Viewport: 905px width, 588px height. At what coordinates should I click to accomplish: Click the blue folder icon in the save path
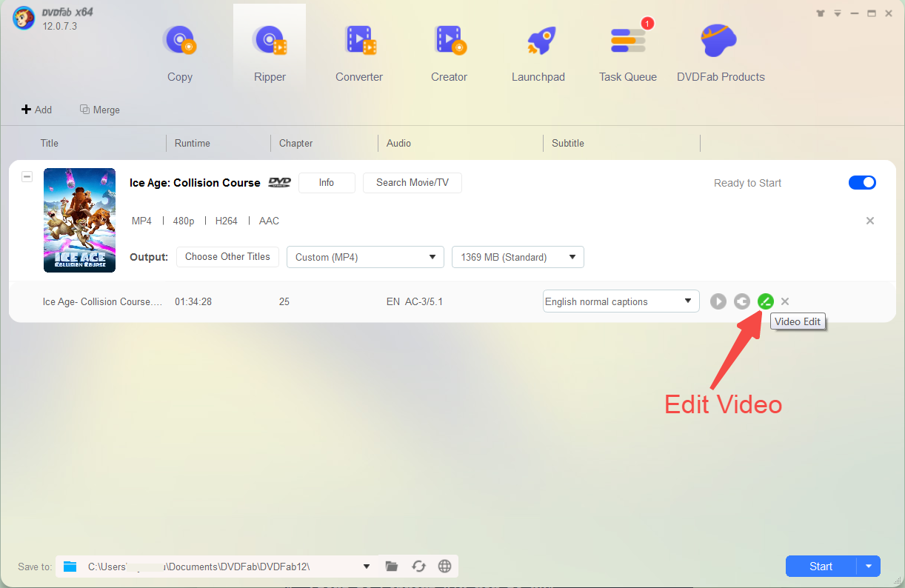point(70,567)
